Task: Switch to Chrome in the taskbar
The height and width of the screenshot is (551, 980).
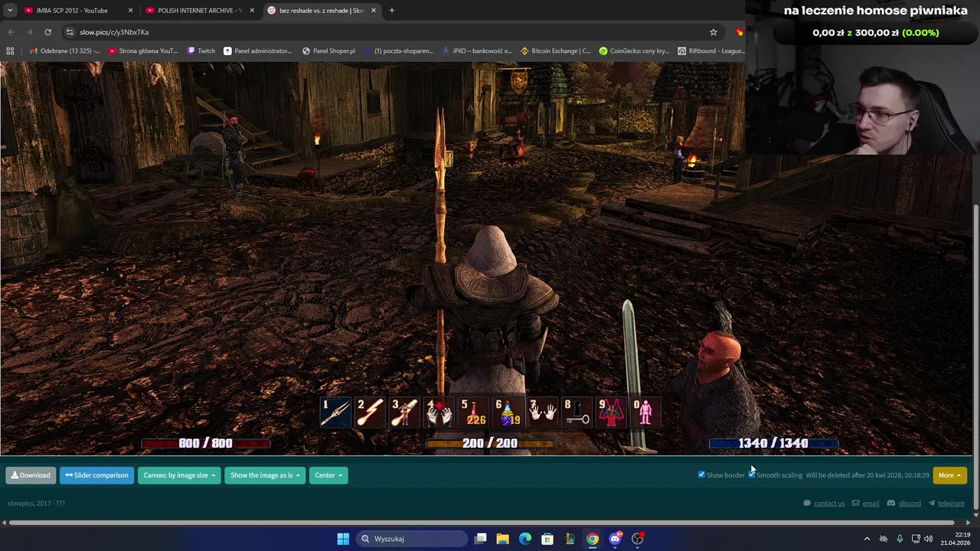Action: (x=593, y=539)
